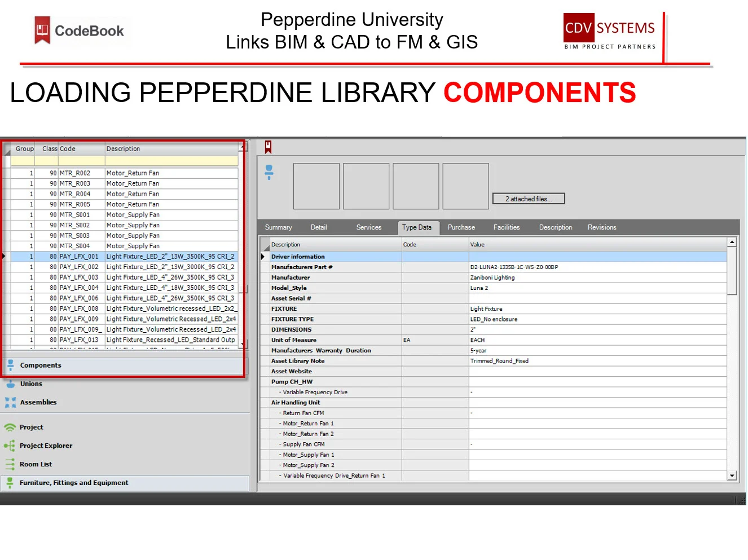Viewport: 748px width, 560px height.
Task: Click the 'Trimmed_Round_Fixed' value
Action: [499, 361]
